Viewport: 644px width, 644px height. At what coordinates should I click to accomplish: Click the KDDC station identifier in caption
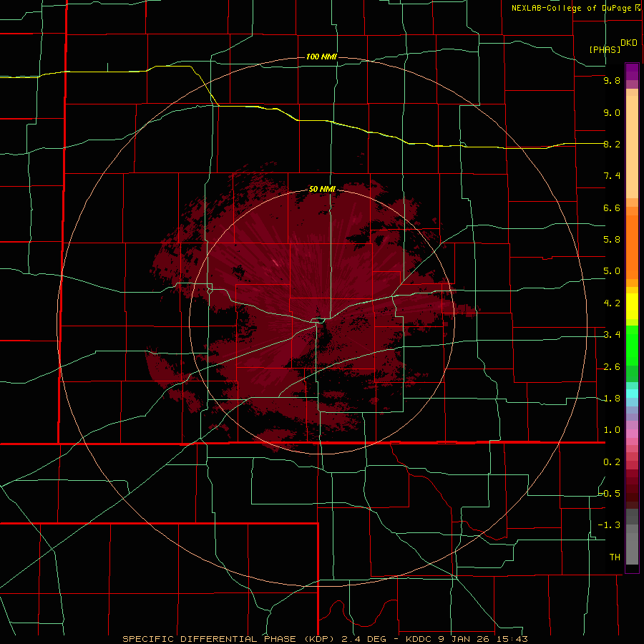click(x=418, y=639)
